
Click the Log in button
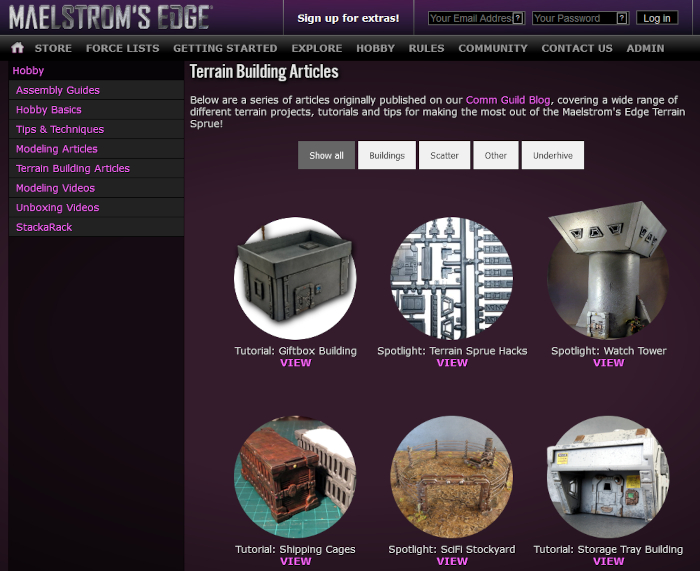click(x=657, y=18)
